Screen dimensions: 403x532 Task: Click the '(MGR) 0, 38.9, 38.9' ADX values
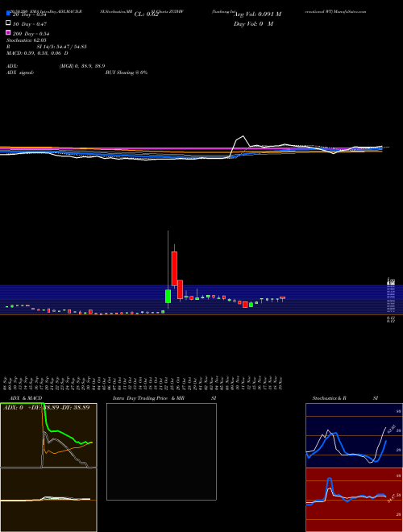82,66
